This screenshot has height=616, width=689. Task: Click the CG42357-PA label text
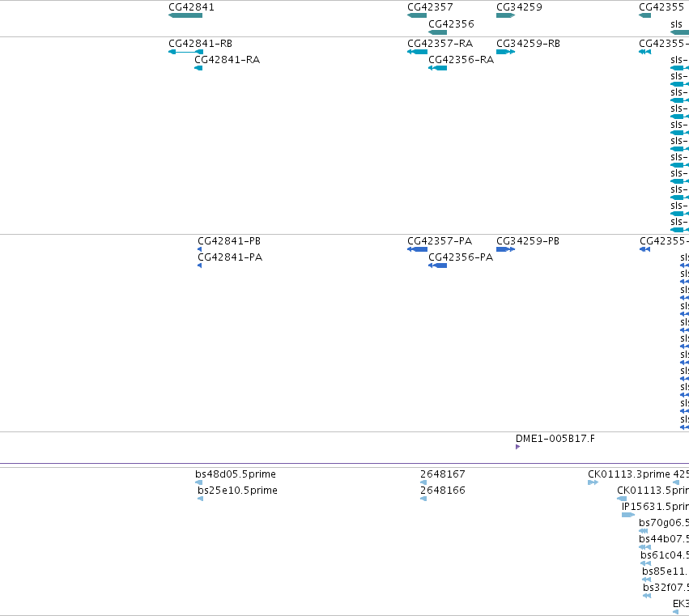(440, 241)
